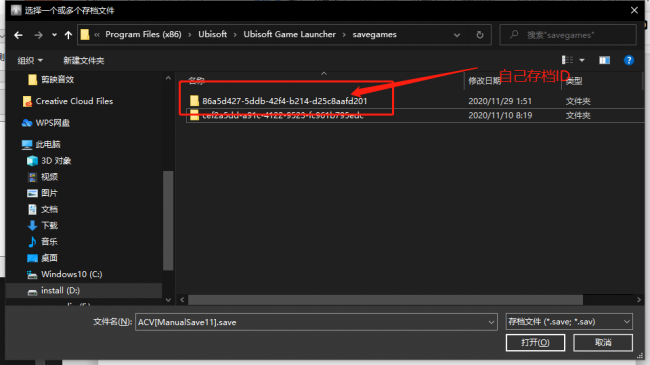This screenshot has width=650, height=365.
Task: Go forward in folder history
Action: [x=38, y=35]
